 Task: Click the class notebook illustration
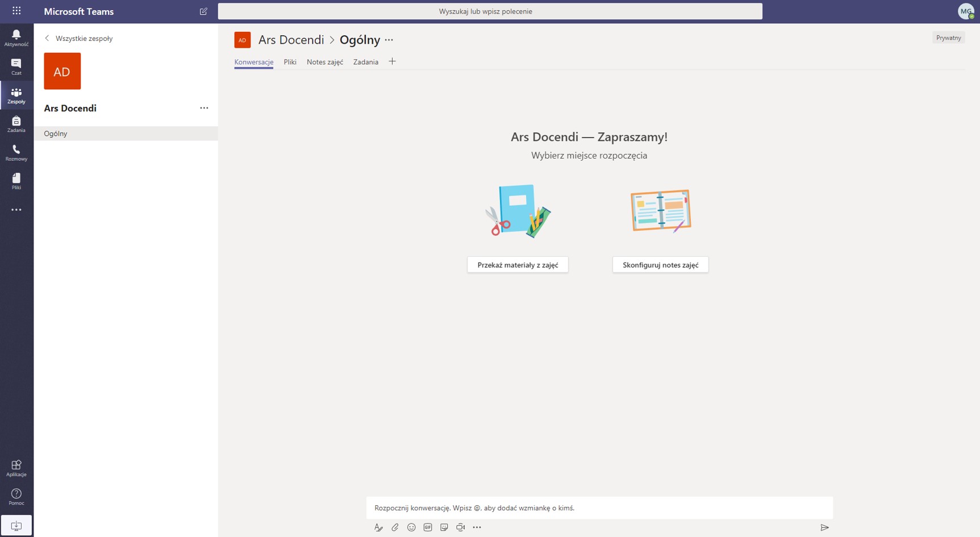[x=661, y=211]
